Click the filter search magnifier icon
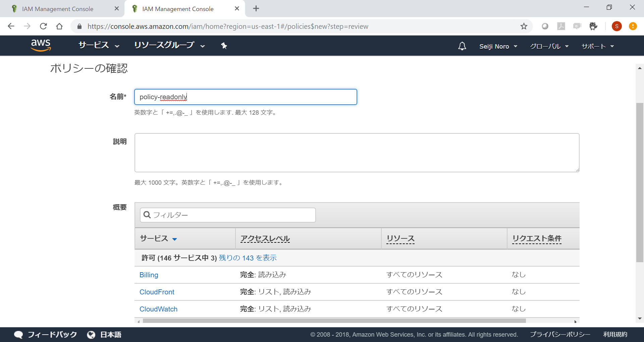This screenshot has width=644, height=342. point(147,215)
